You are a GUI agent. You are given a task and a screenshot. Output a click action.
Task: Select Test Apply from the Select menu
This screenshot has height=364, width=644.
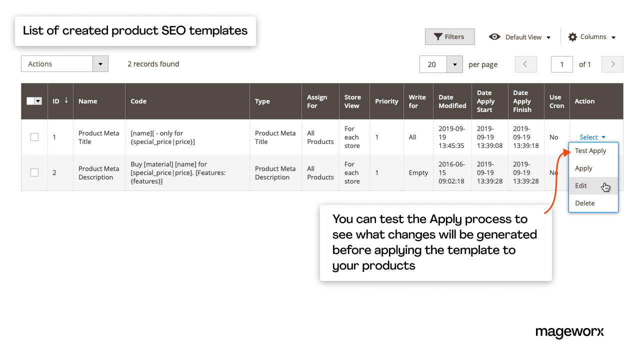pos(590,150)
